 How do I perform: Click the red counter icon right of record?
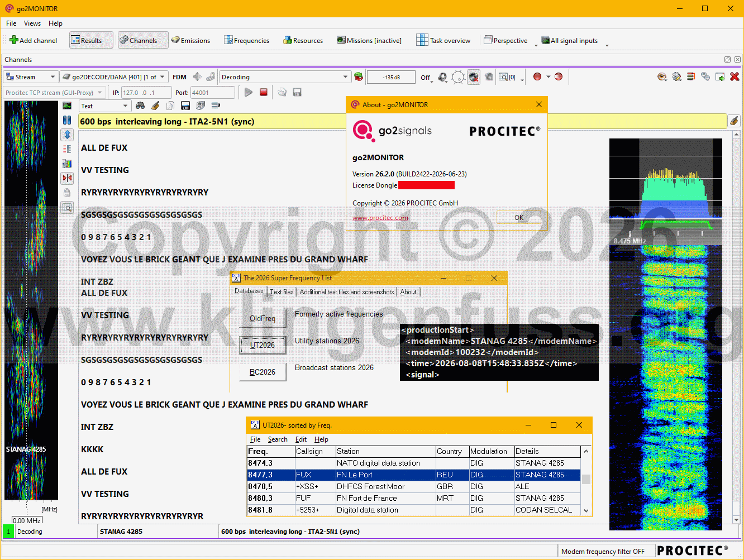(559, 76)
